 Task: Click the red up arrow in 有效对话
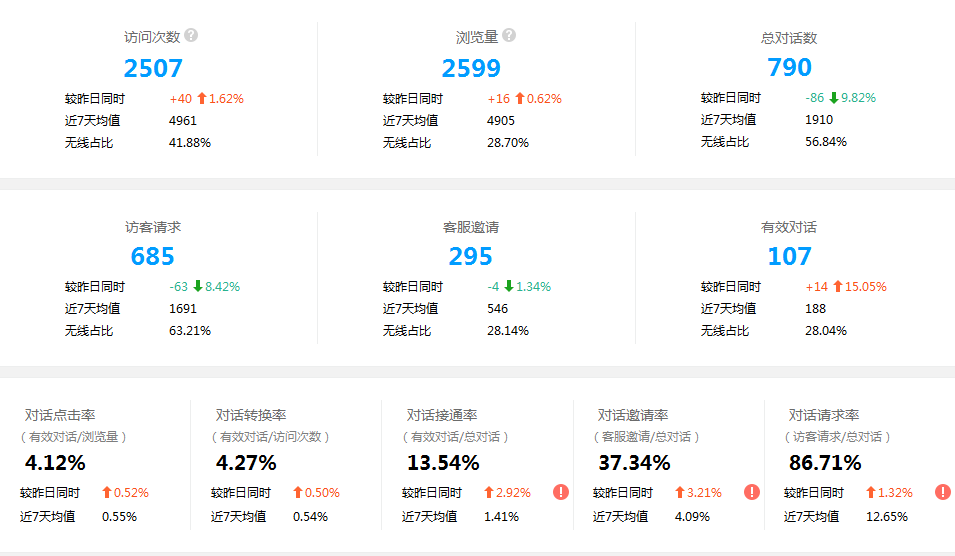tap(838, 287)
